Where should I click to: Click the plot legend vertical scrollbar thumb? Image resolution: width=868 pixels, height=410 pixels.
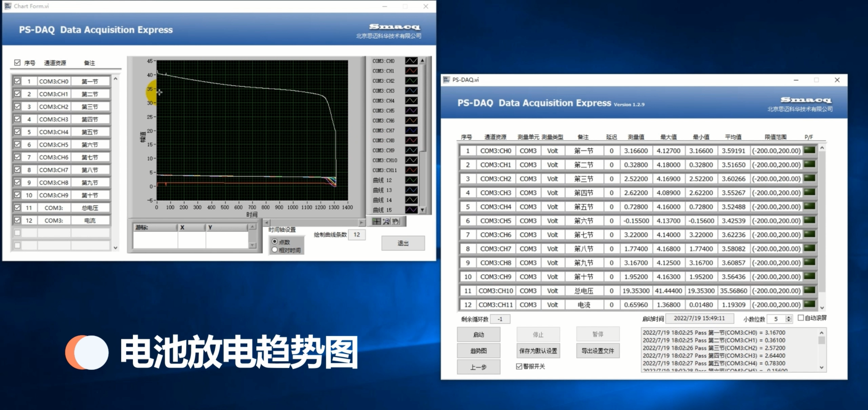click(422, 108)
